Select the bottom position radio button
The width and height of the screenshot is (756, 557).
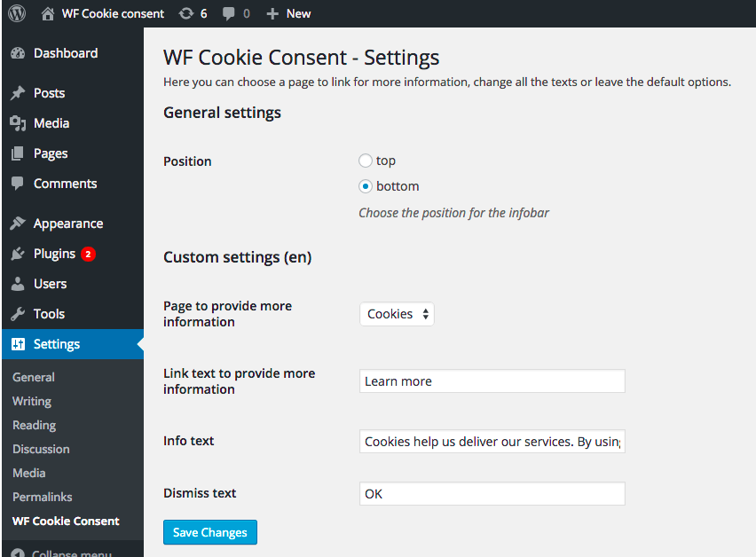(x=365, y=186)
